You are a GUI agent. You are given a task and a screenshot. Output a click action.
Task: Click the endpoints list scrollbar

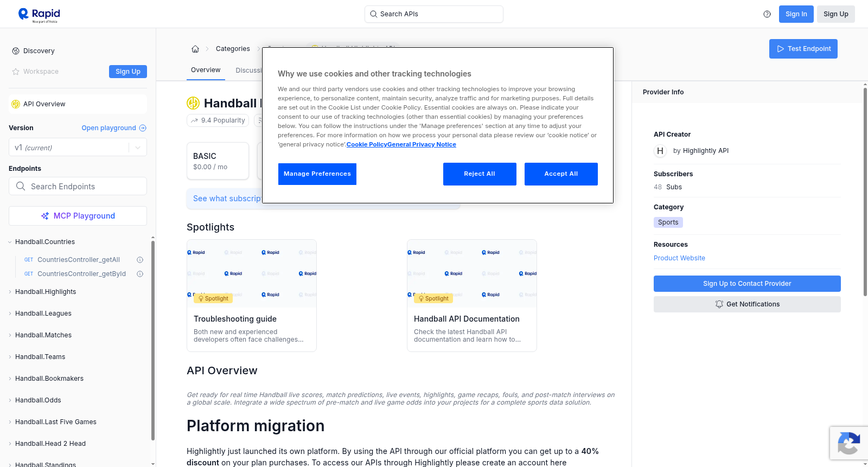[x=153, y=341]
